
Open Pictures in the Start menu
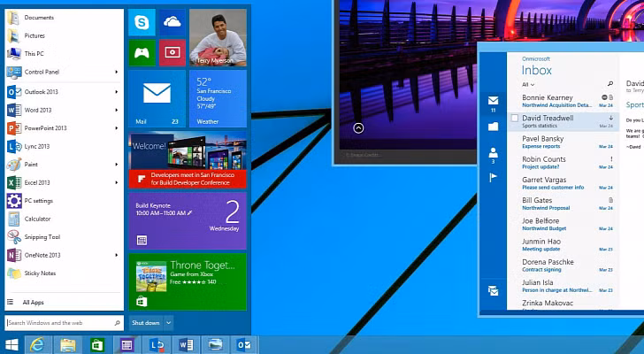point(64,35)
